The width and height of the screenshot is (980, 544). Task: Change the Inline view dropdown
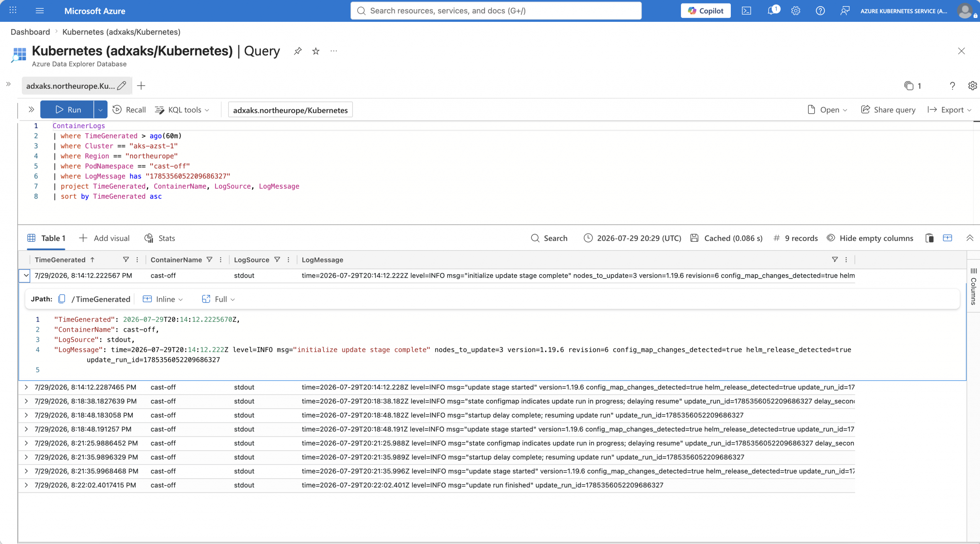(x=163, y=299)
